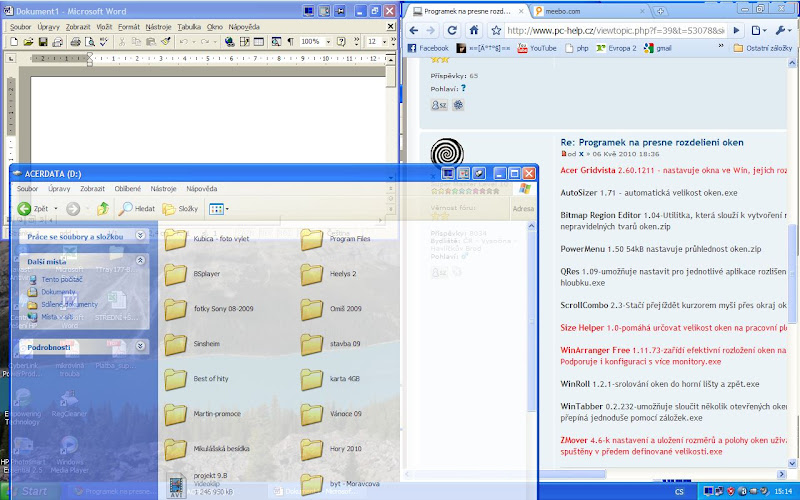Image resolution: width=800 pixels, height=500 pixels.
Task: Click the Open folder icon in Word toolbar
Action: pos(29,42)
